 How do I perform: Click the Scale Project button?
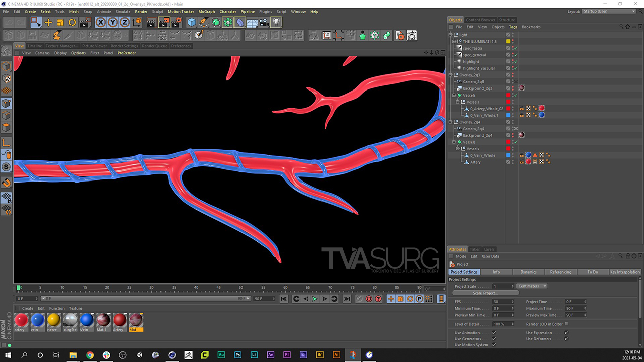click(x=486, y=293)
